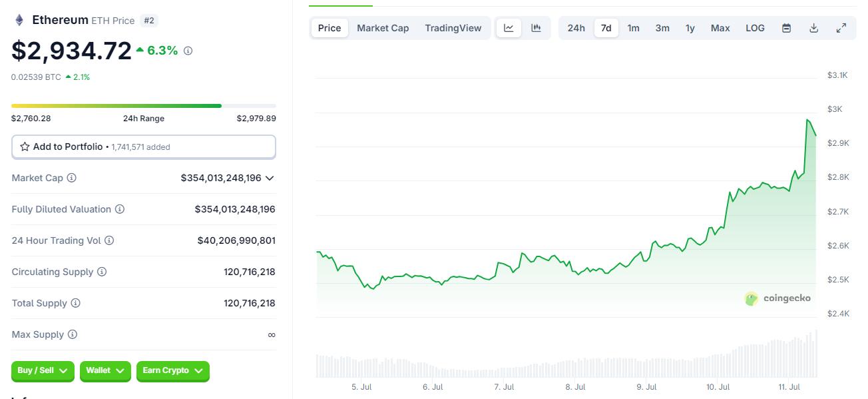This screenshot has height=399, width=868.
Task: Select the 24h time range
Action: tap(576, 28)
